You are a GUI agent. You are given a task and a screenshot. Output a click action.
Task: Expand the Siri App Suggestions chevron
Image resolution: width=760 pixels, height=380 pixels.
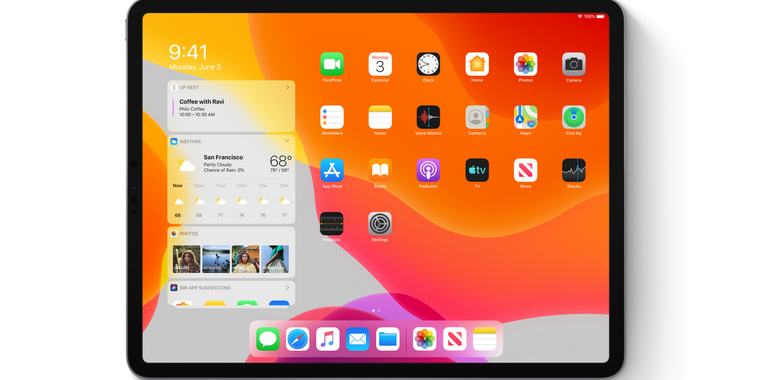[x=287, y=287]
